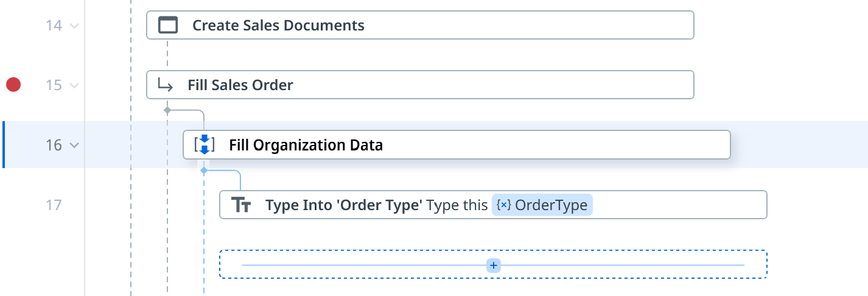Toggle the red breakpoint on line 15

click(x=13, y=85)
